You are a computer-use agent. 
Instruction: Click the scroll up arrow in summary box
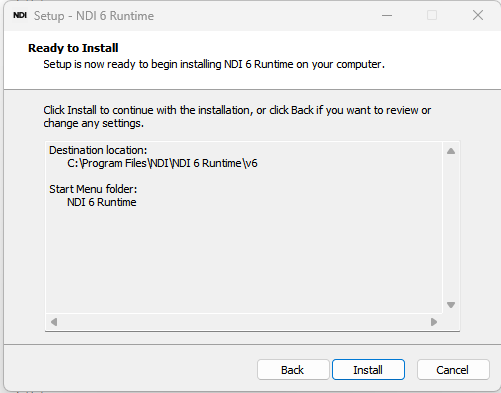[451, 151]
